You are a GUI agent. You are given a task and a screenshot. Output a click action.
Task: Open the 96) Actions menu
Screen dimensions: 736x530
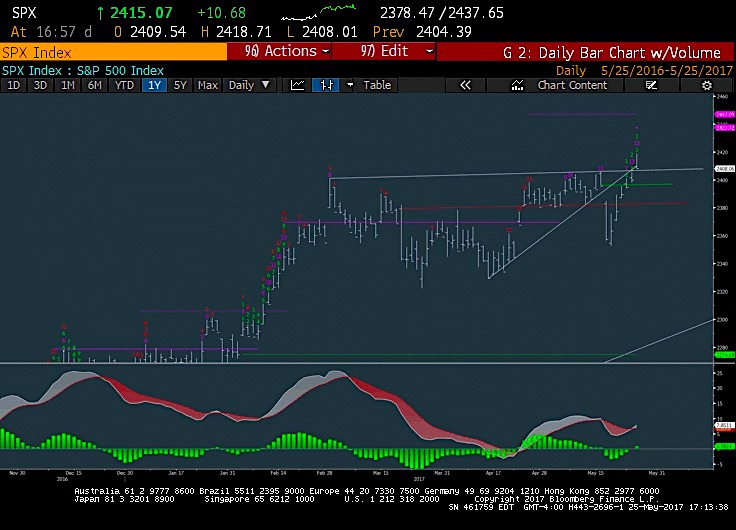[x=279, y=51]
